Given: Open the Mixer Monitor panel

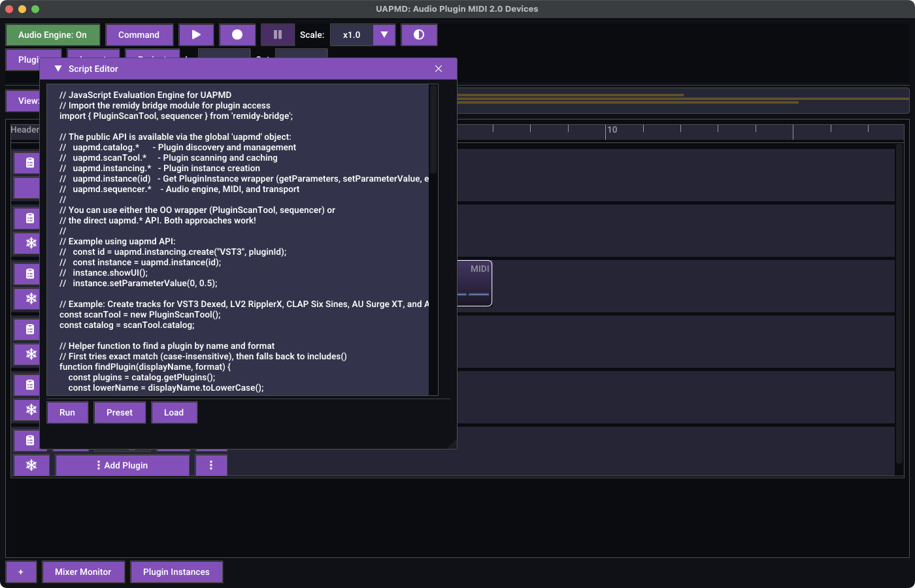Looking at the screenshot, I should pyautogui.click(x=83, y=572).
